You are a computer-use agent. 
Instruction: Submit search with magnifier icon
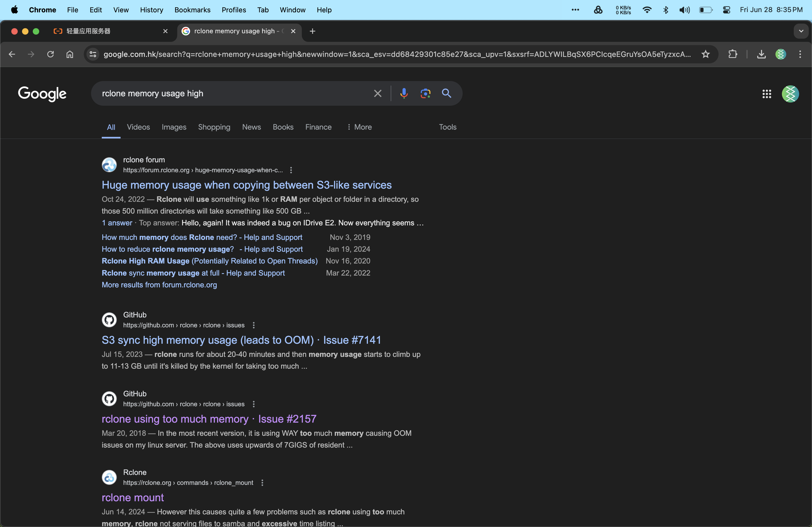[447, 93]
